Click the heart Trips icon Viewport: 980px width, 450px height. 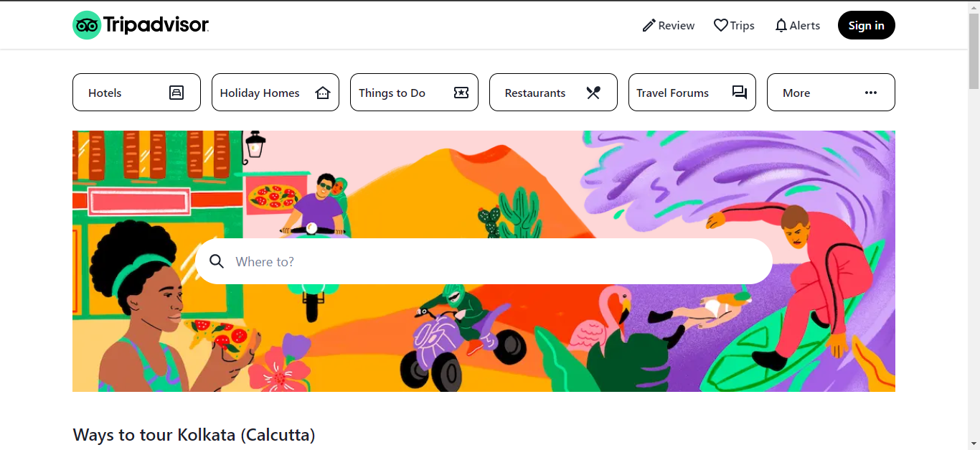click(720, 25)
